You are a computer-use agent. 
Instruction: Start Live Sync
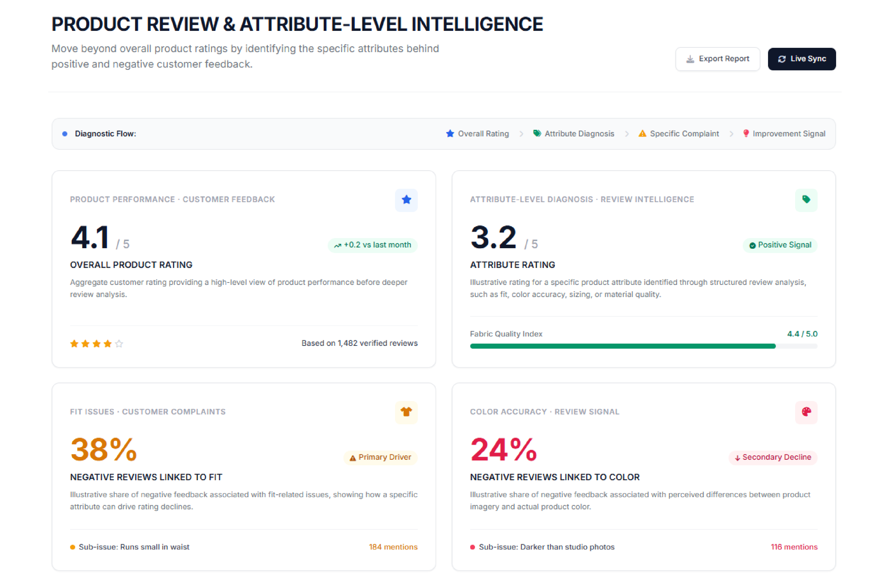click(801, 59)
